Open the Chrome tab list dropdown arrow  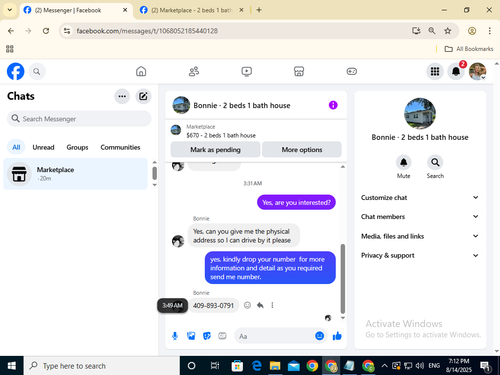click(10, 10)
